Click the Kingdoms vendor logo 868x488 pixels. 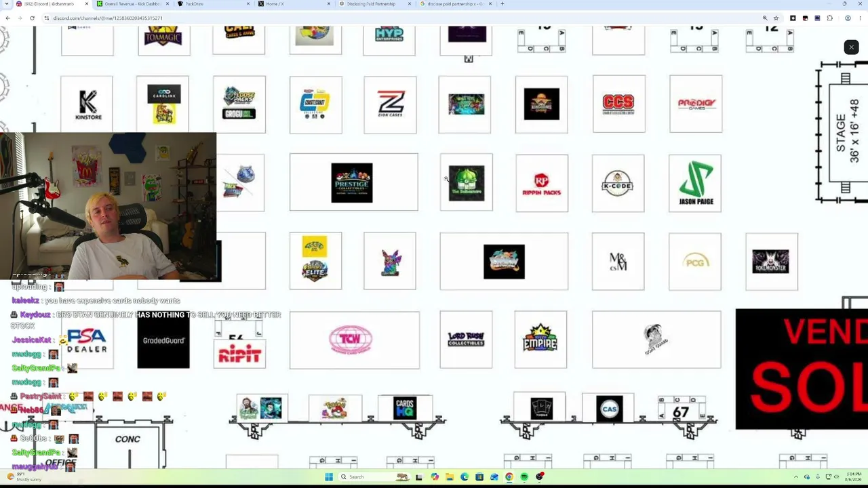(542, 104)
